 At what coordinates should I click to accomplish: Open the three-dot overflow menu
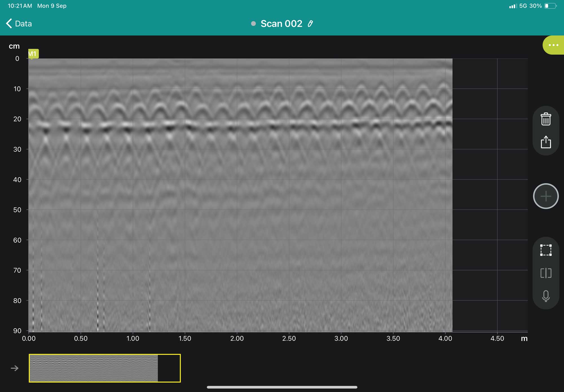(553, 45)
